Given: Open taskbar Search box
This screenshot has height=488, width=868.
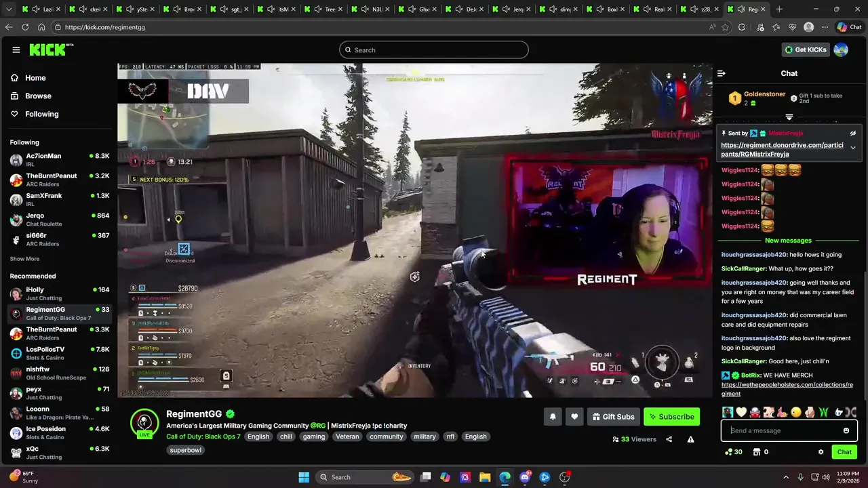Looking at the screenshot, I should pos(365,477).
